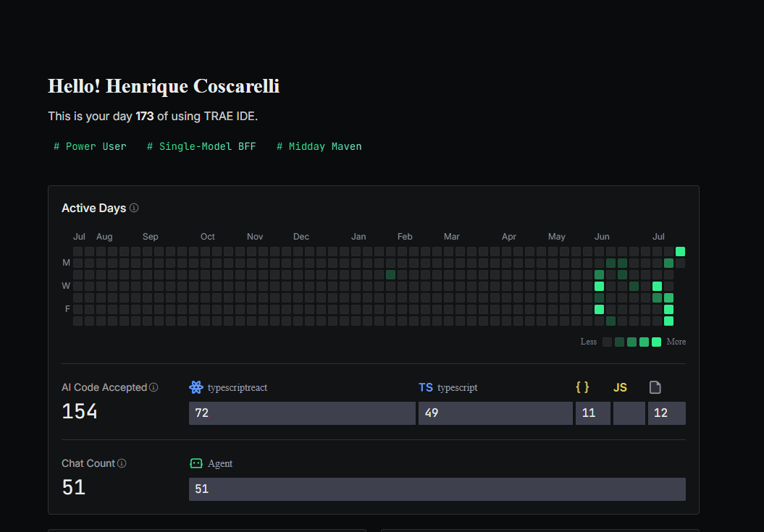Click the AI Code Accepted total 154
This screenshot has height=532, width=764.
click(x=80, y=411)
